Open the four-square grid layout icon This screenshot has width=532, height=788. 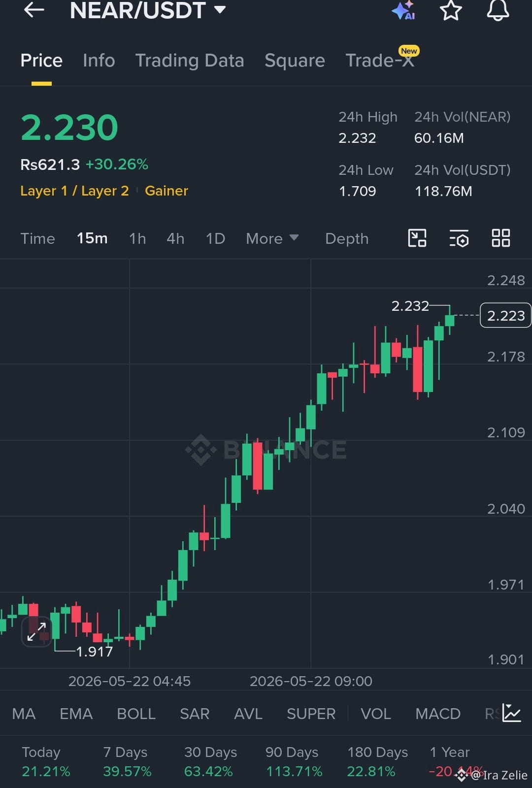coord(501,238)
